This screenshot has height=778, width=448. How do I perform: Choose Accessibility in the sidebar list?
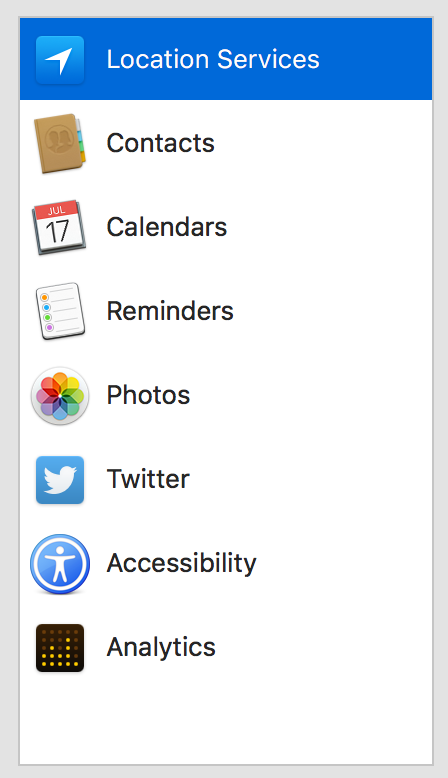tap(226, 564)
